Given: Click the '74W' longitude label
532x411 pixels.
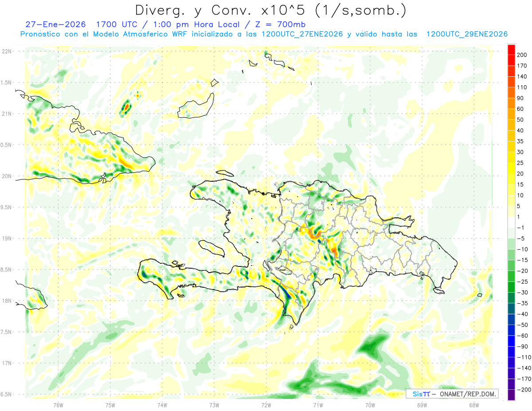Looking at the screenshot, I should point(162,405).
